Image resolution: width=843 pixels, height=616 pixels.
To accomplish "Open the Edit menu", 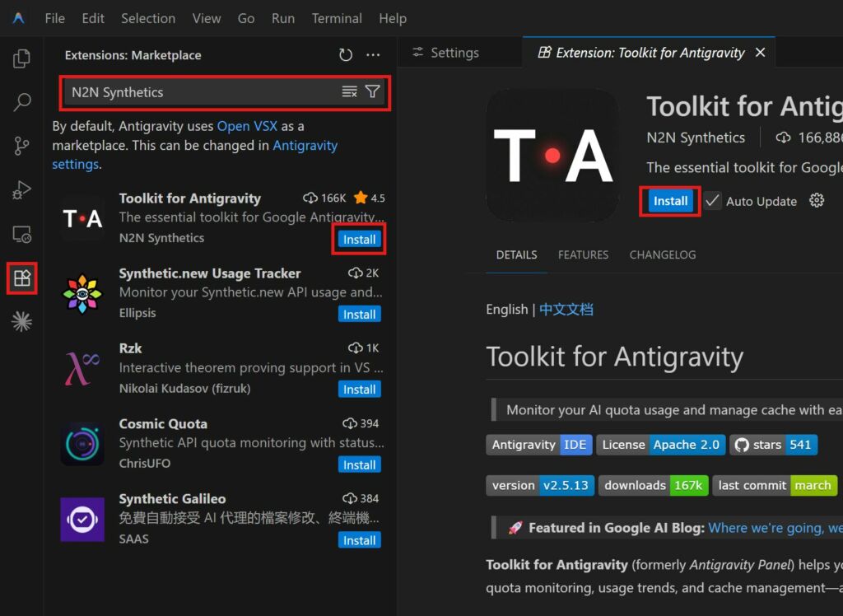I will coord(93,18).
